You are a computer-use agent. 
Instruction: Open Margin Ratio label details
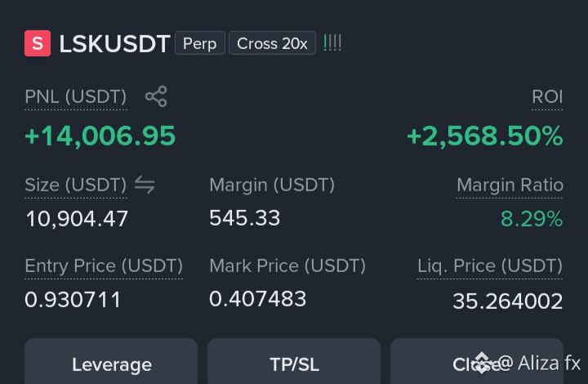click(510, 185)
